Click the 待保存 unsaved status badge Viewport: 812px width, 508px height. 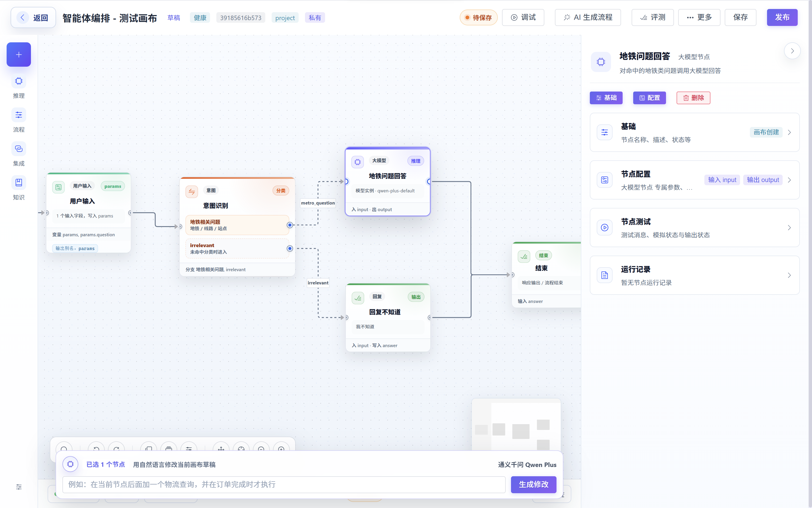point(478,17)
